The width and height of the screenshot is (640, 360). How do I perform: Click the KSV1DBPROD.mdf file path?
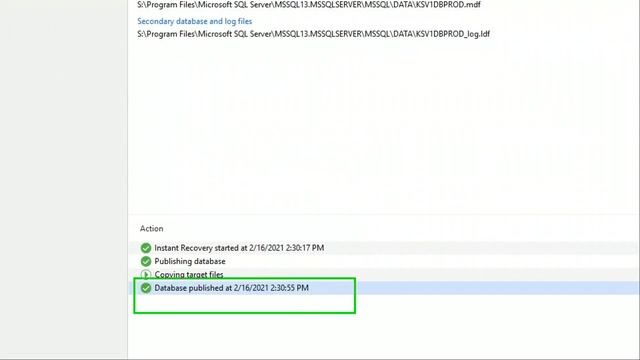[309, 5]
